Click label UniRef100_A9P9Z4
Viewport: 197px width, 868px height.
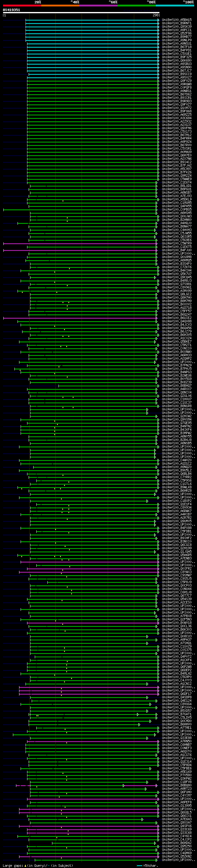coord(177,142)
